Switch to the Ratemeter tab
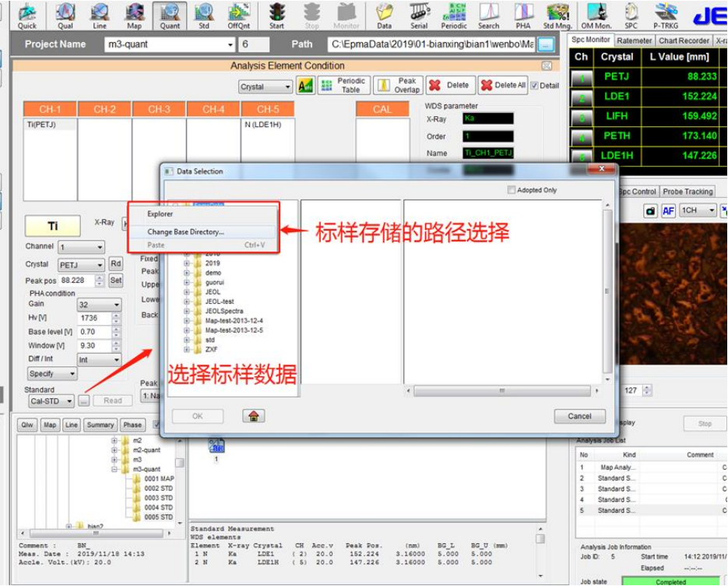The height and width of the screenshot is (586, 728). [x=634, y=41]
